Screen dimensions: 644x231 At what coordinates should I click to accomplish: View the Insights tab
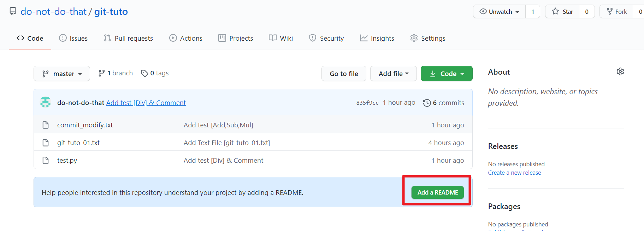click(377, 38)
